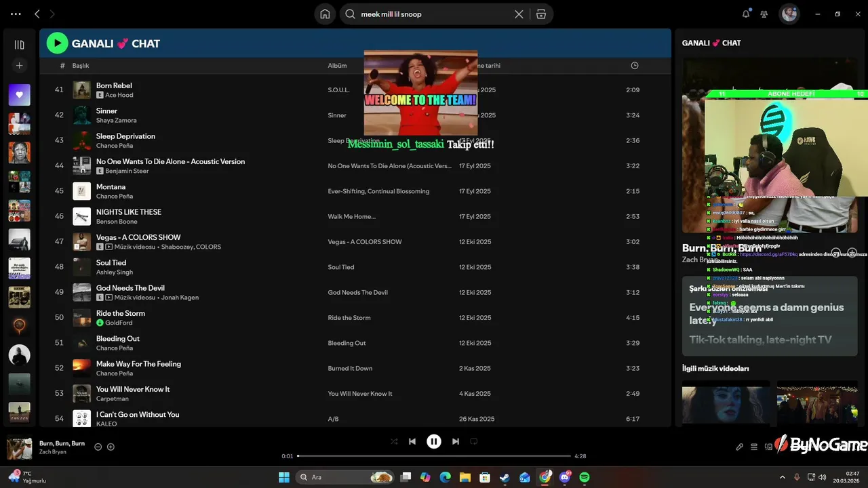Select the track 'Bleeding Out'

tap(118, 339)
